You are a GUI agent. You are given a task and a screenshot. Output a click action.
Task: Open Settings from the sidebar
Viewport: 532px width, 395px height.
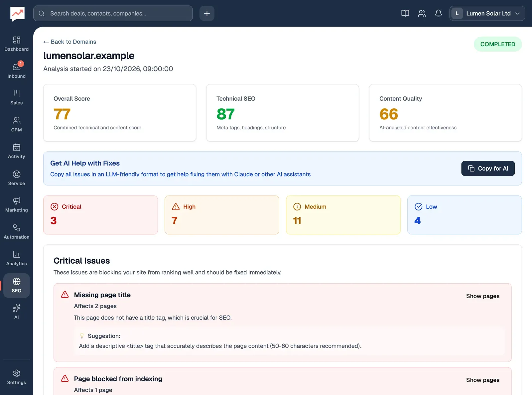pyautogui.click(x=16, y=377)
